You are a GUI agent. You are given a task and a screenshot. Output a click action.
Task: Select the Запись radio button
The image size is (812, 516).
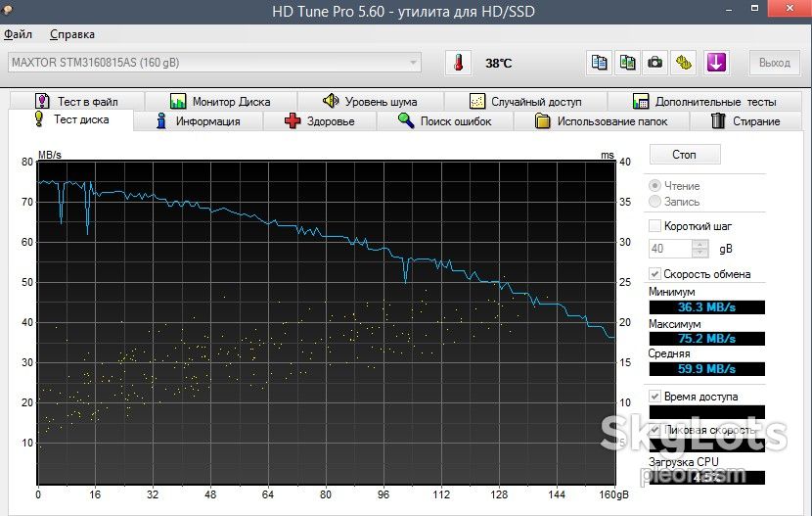654,201
